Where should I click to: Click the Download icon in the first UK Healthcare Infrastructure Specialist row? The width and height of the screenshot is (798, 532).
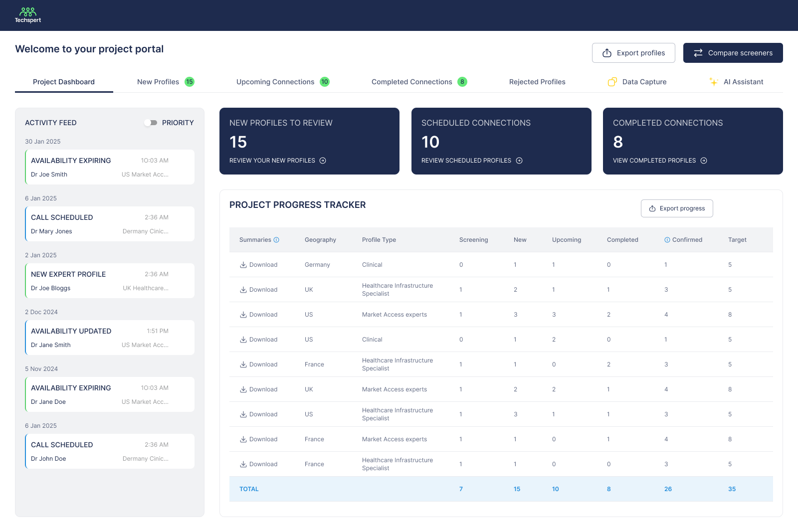click(243, 290)
